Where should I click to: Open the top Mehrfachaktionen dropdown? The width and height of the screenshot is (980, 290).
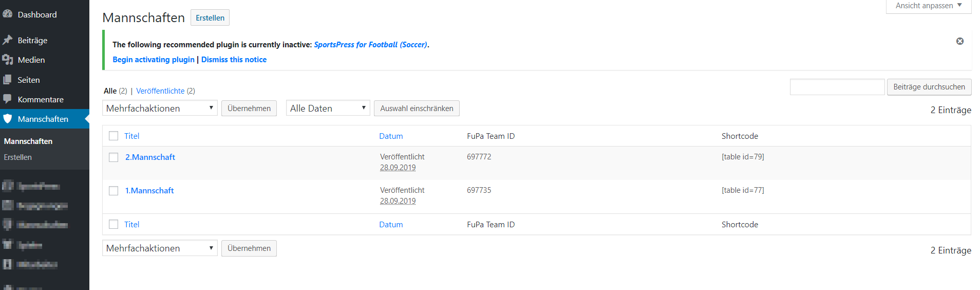point(160,108)
